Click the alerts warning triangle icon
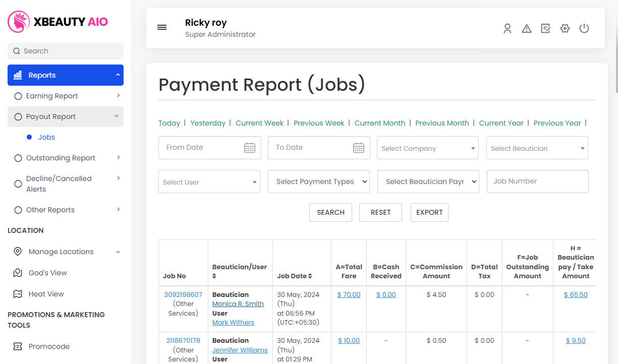 527,29
